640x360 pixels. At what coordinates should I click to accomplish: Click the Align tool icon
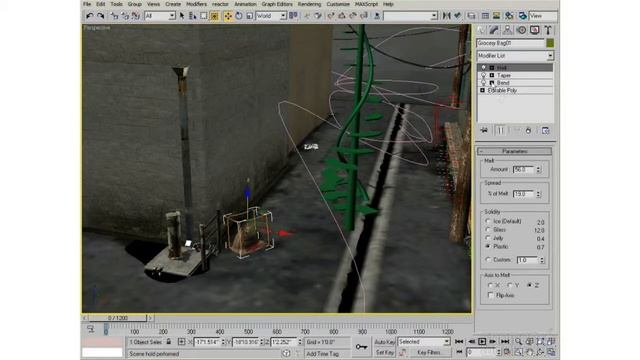tap(458, 16)
